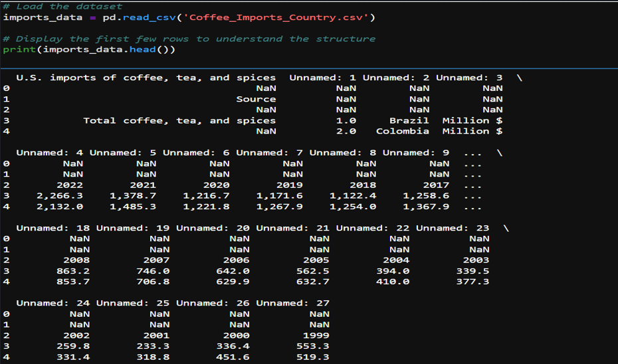The image size is (618, 364).
Task: Click the value 553.3
Action: coord(313,346)
